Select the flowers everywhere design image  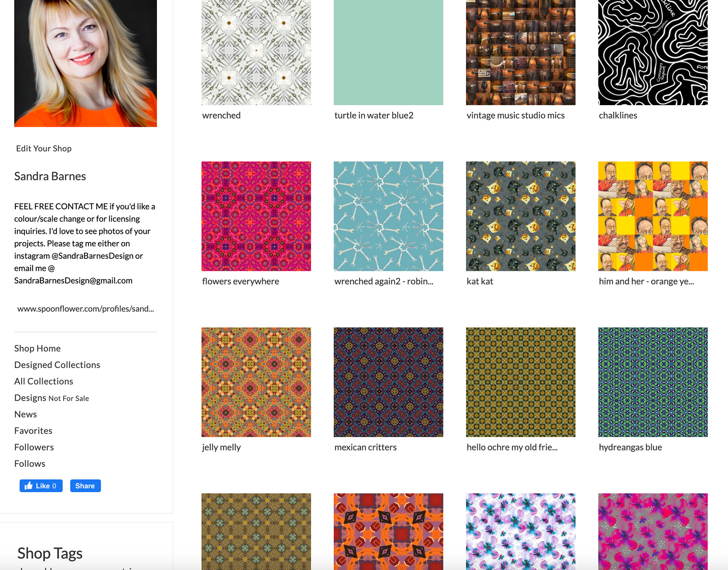256,216
